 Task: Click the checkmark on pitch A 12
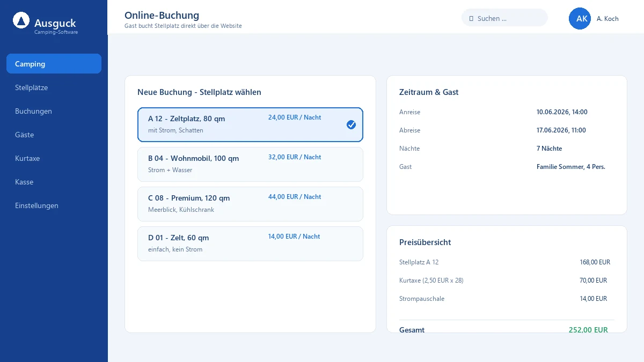[x=351, y=124]
